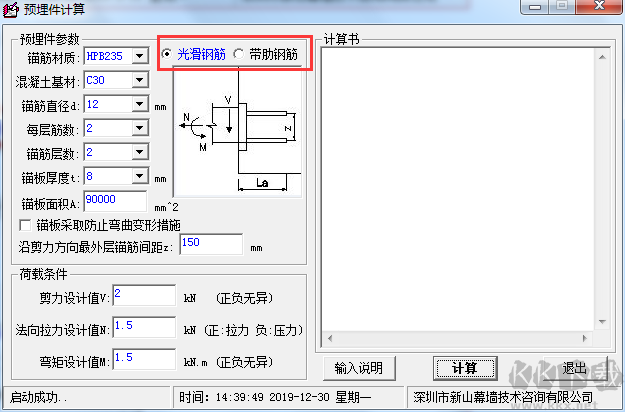
Task: Click the 沿剪力方向最外层锚筋间距z label
Action: [96, 247]
